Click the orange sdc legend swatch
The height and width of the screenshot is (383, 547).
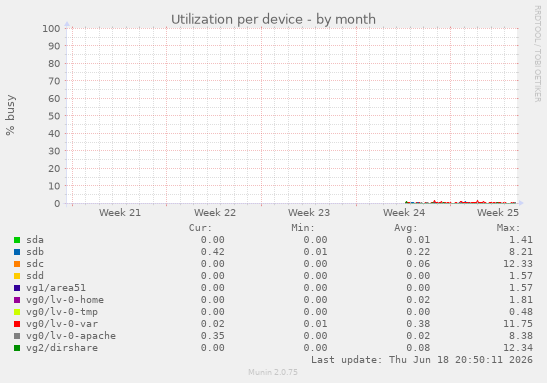(x=17, y=264)
